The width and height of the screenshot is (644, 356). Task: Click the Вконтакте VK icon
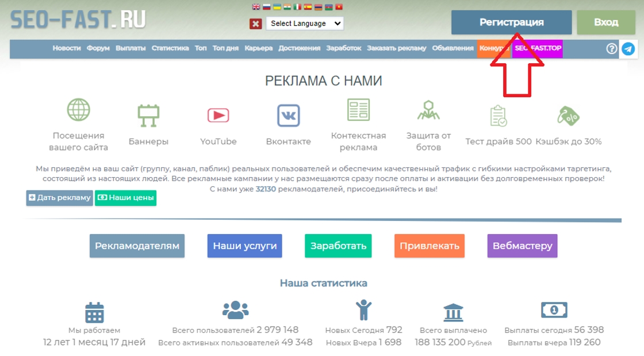coord(288,116)
